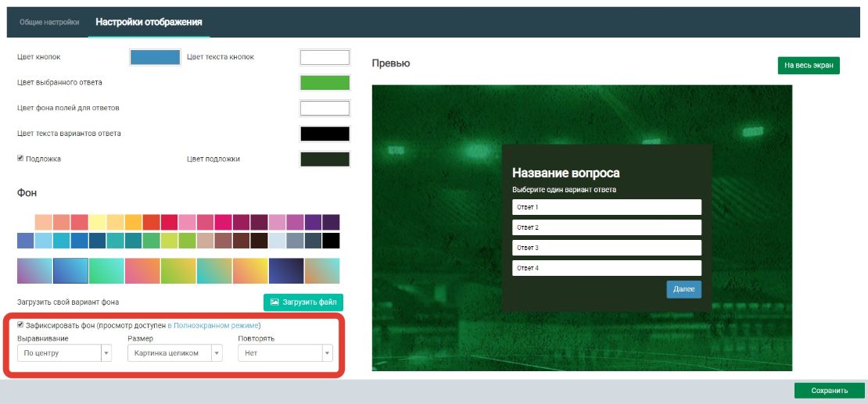This screenshot has height=404, width=868.
Task: Pick the dark navy gradient background
Action: pos(286,270)
